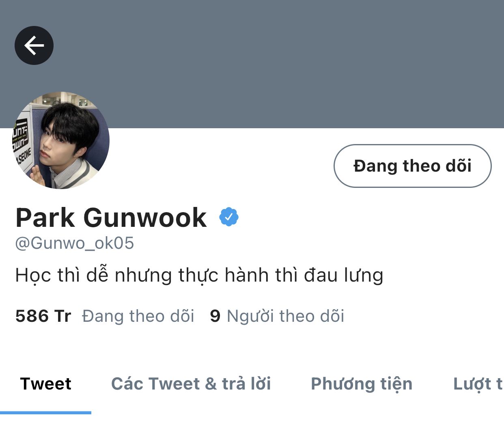Viewport: 504px width, 422px height.
Task: Tap the back arrow icon
Action: pyautogui.click(x=34, y=45)
